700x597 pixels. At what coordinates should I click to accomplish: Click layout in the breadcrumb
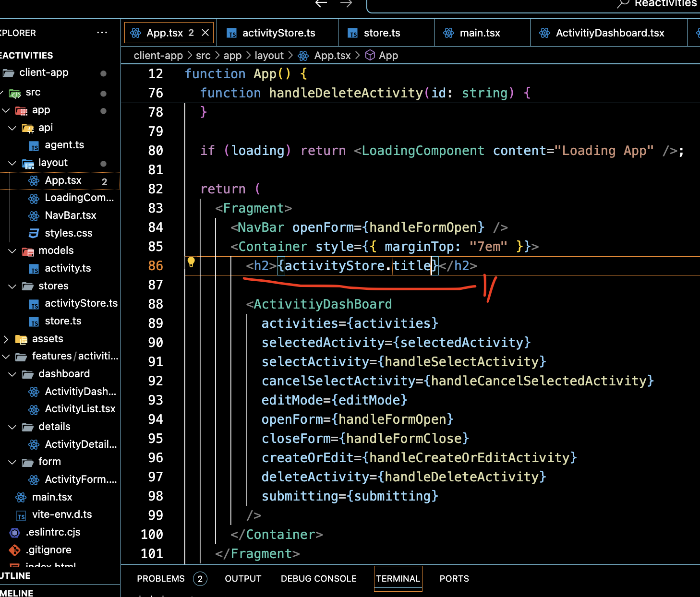tap(269, 56)
